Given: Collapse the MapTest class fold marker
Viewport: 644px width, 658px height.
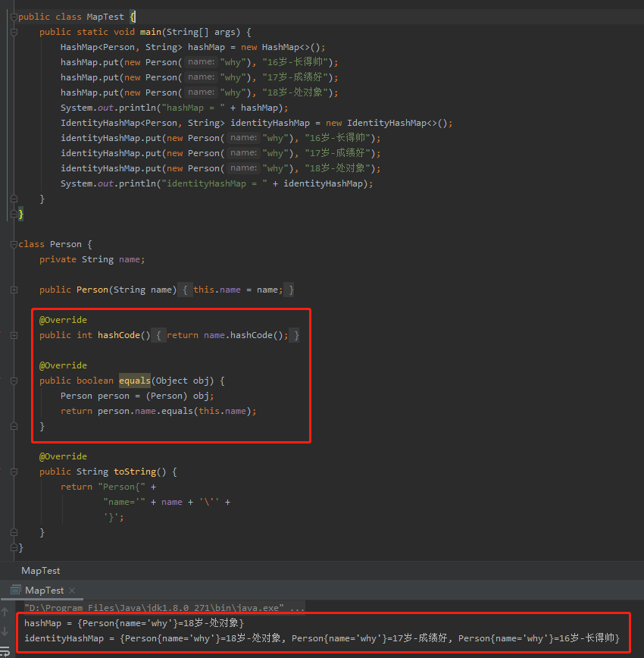Looking at the screenshot, I should coord(14,17).
